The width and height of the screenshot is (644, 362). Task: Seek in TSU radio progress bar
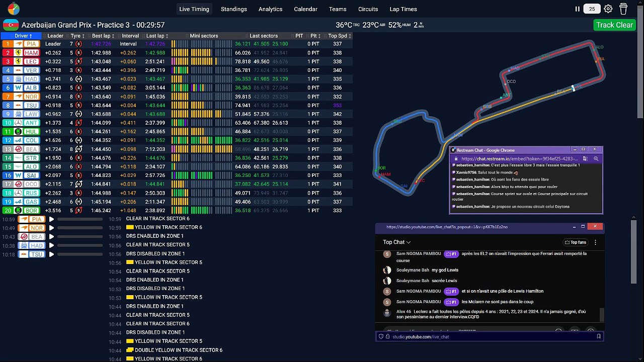point(79,254)
